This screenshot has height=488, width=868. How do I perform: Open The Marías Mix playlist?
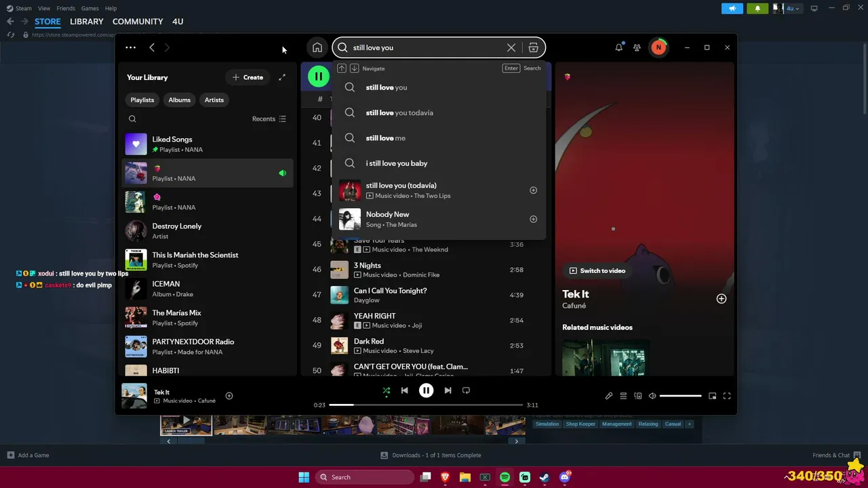(x=208, y=318)
